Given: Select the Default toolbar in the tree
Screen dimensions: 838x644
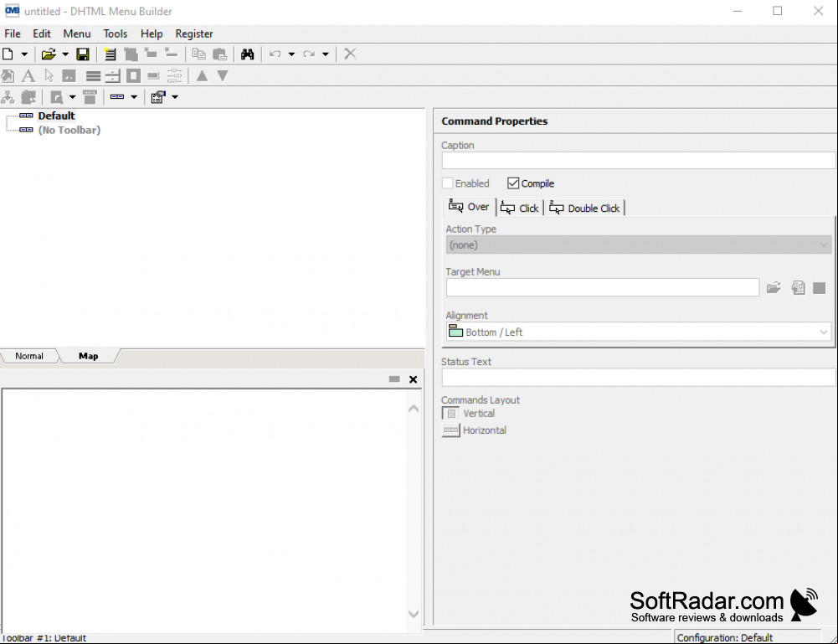Looking at the screenshot, I should pos(57,116).
